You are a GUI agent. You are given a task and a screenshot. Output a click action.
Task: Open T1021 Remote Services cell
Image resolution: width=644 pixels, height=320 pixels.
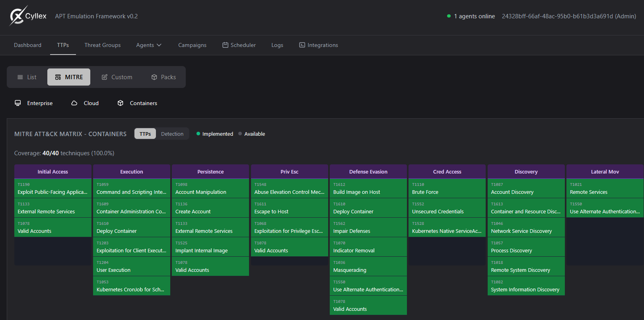click(x=605, y=188)
